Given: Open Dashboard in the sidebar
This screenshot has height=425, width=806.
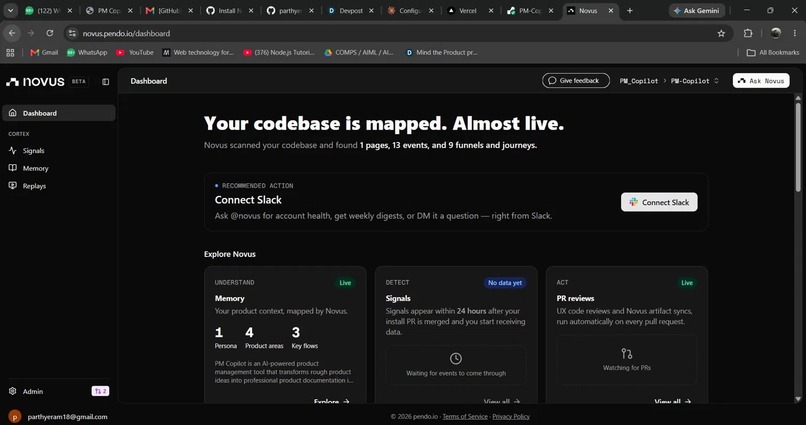Looking at the screenshot, I should (59, 113).
